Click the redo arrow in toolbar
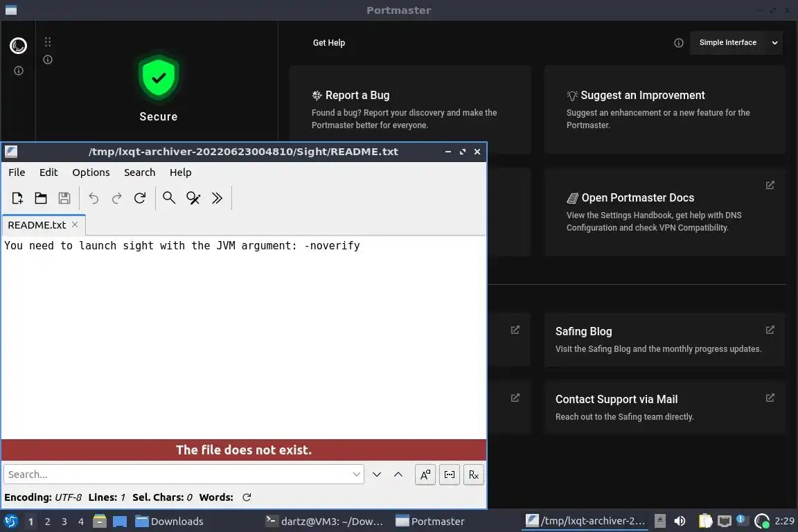This screenshot has width=798, height=532. click(116, 198)
